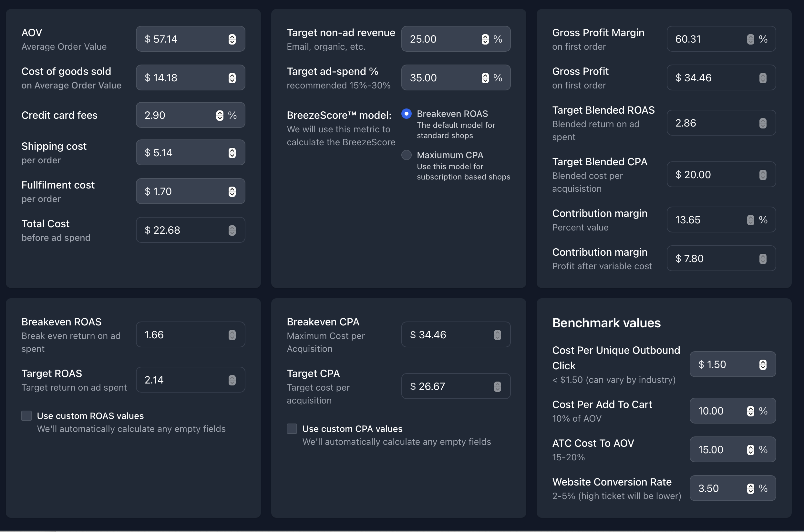
Task: Select the Breakeven ROAS model radio
Action: tap(406, 114)
